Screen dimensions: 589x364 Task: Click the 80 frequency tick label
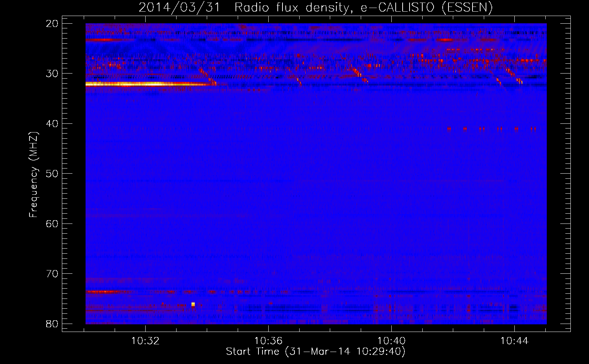[x=52, y=324]
